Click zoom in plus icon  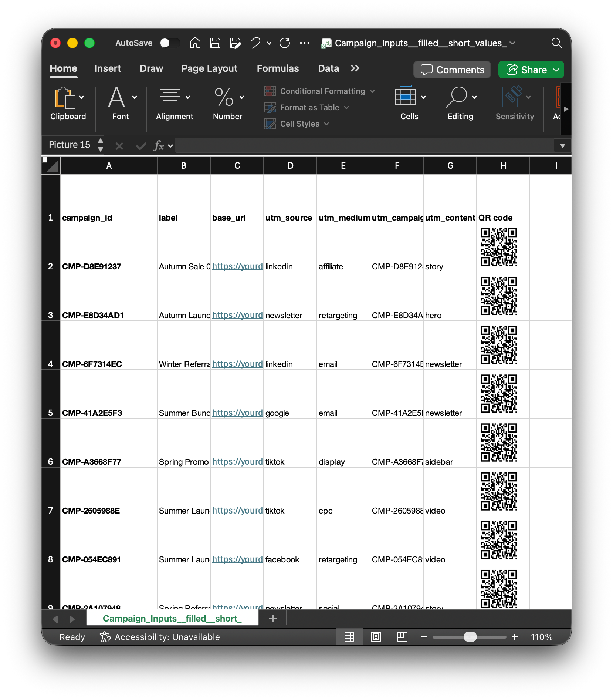[x=515, y=637]
